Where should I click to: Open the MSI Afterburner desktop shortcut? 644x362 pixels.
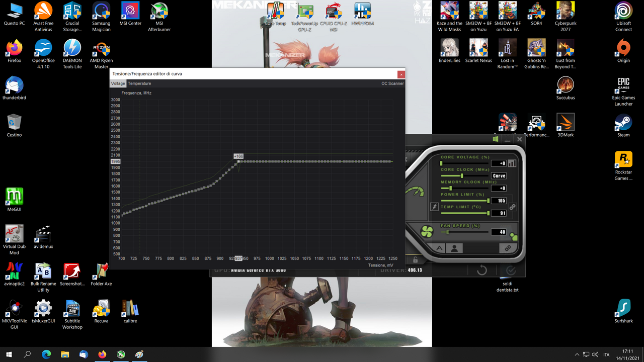159,18
